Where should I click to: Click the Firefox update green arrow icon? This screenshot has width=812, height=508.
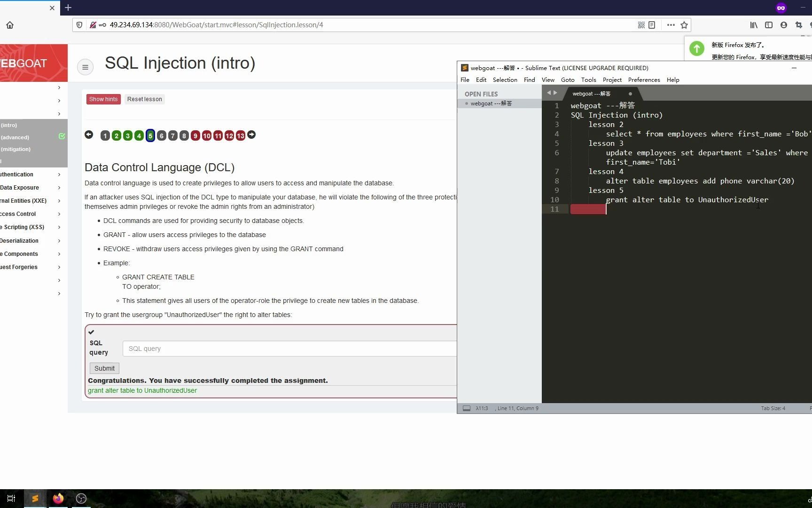tap(697, 48)
